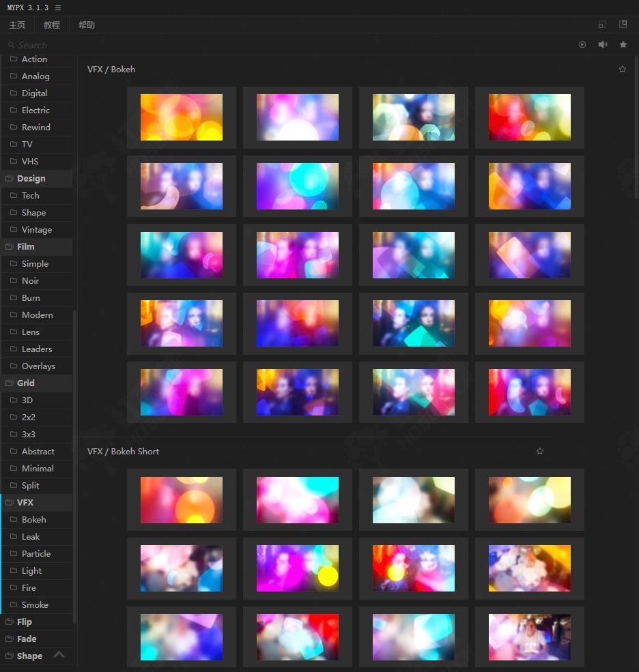Open the Bokeh folder under VFX
639x672 pixels.
37,519
